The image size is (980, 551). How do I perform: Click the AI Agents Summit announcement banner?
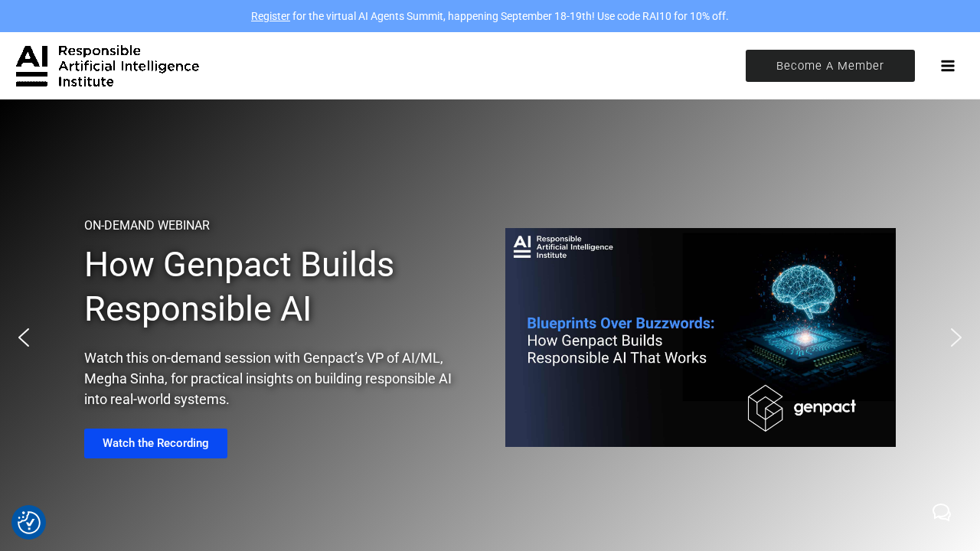(x=490, y=16)
